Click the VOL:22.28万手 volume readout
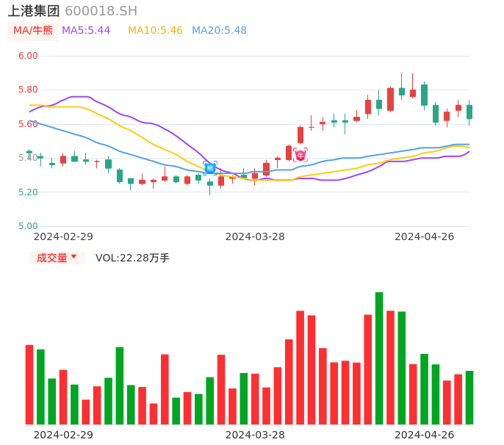Image resolution: width=504 pixels, height=445 pixels. point(132,258)
